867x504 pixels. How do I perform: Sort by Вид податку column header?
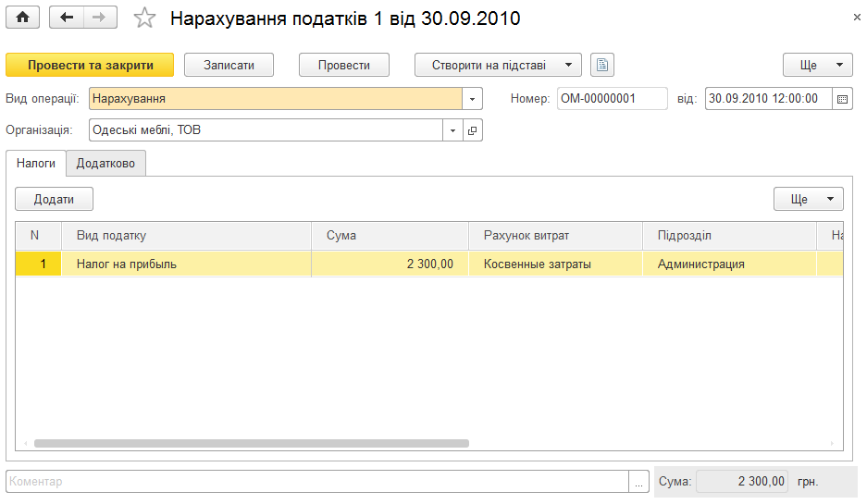point(186,236)
